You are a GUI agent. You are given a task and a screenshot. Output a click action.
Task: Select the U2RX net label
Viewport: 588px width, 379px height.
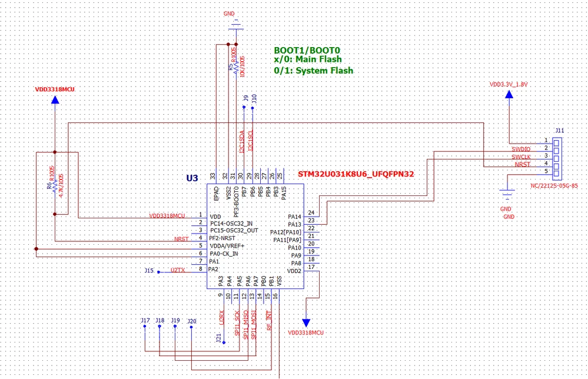pos(221,317)
